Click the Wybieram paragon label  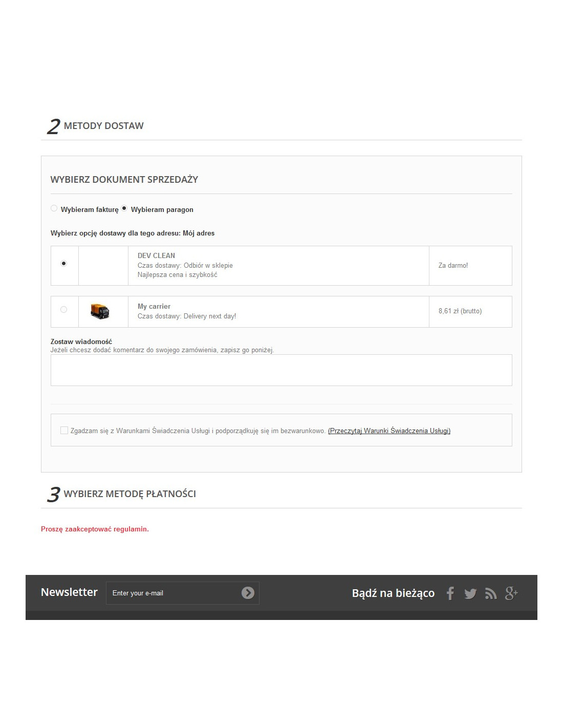pos(162,209)
